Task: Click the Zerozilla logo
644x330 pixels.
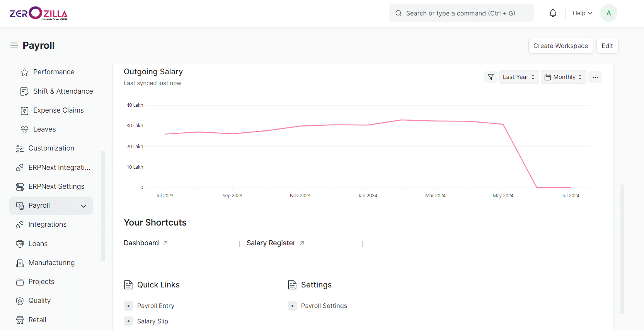Action: [39, 13]
